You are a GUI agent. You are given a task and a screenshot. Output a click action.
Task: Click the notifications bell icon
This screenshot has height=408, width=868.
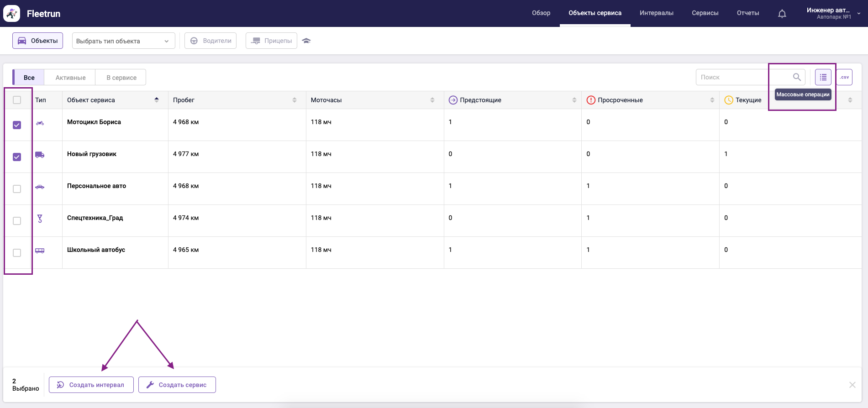[782, 14]
